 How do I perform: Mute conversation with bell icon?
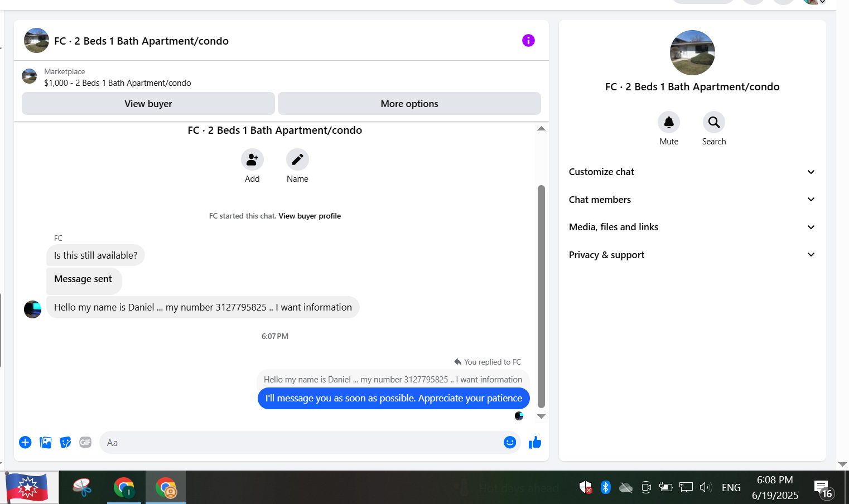[x=669, y=122]
